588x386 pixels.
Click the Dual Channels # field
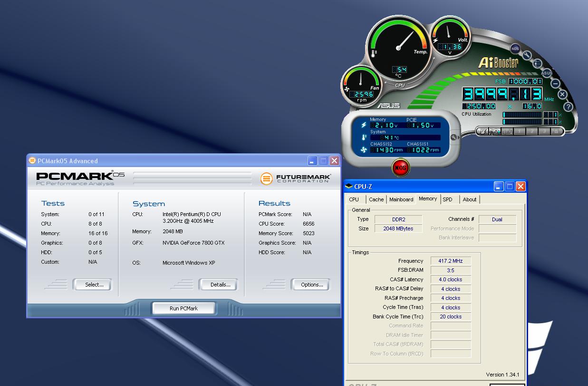click(x=497, y=219)
